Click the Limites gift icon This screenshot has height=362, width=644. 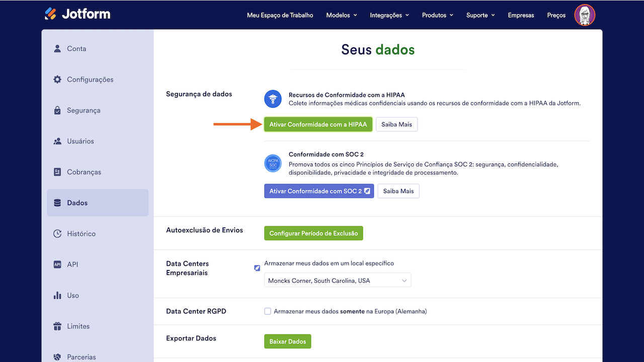click(x=57, y=326)
